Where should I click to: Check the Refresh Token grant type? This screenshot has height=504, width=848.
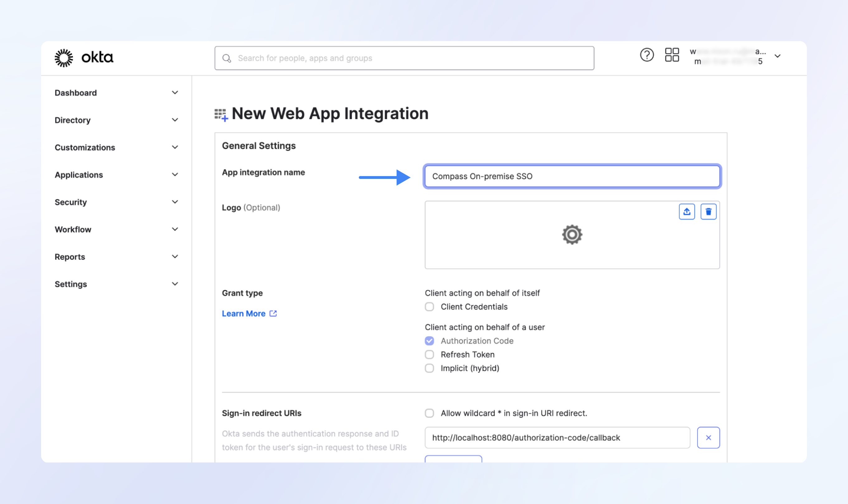tap(429, 355)
